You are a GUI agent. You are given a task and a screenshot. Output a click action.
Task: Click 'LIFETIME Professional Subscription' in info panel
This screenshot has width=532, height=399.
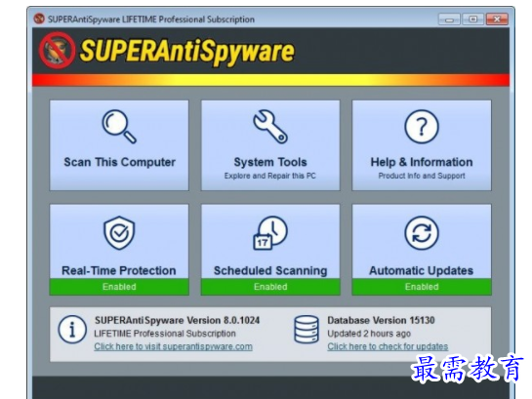[x=165, y=334]
